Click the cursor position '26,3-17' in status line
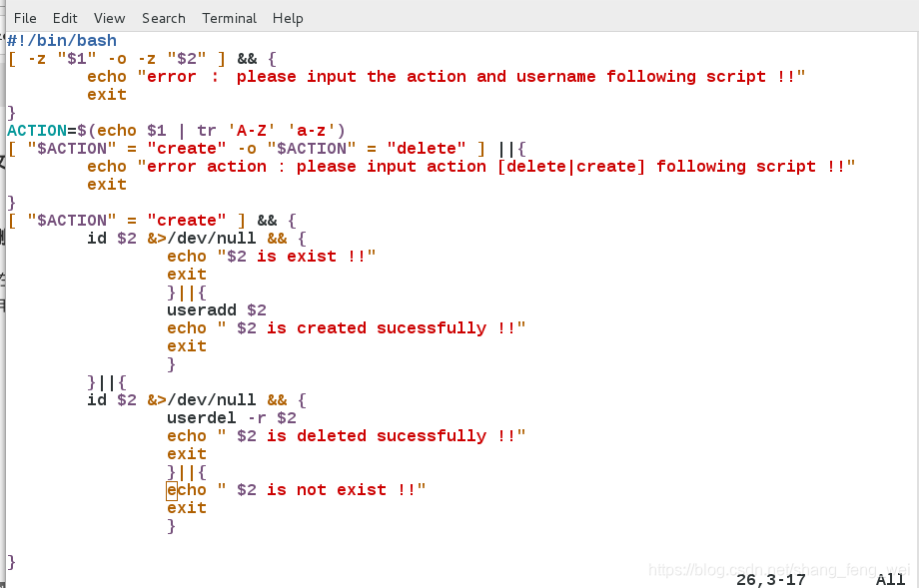 tap(771, 580)
